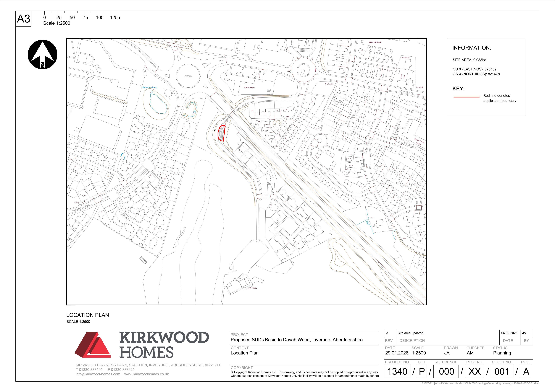Select the Eastings value 376169
The width and height of the screenshot is (555, 392).
tap(491, 69)
